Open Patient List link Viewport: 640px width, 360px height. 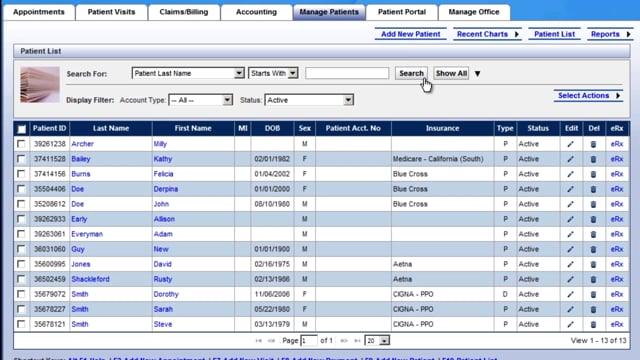coord(554,34)
